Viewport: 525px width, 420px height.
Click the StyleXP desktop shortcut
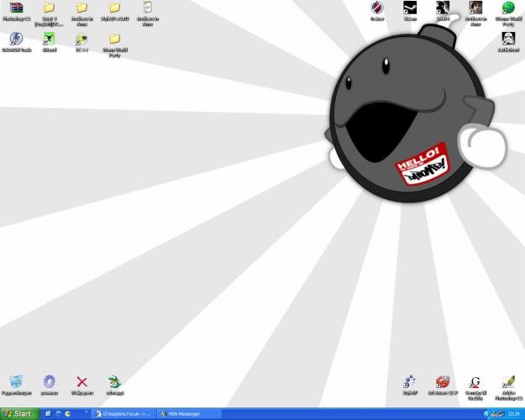(410, 382)
